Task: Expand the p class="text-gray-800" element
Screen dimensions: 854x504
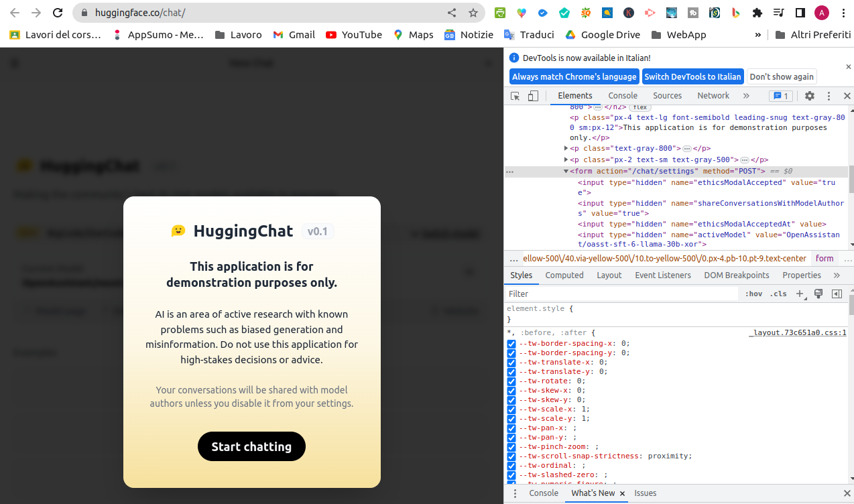Action: pyautogui.click(x=566, y=148)
